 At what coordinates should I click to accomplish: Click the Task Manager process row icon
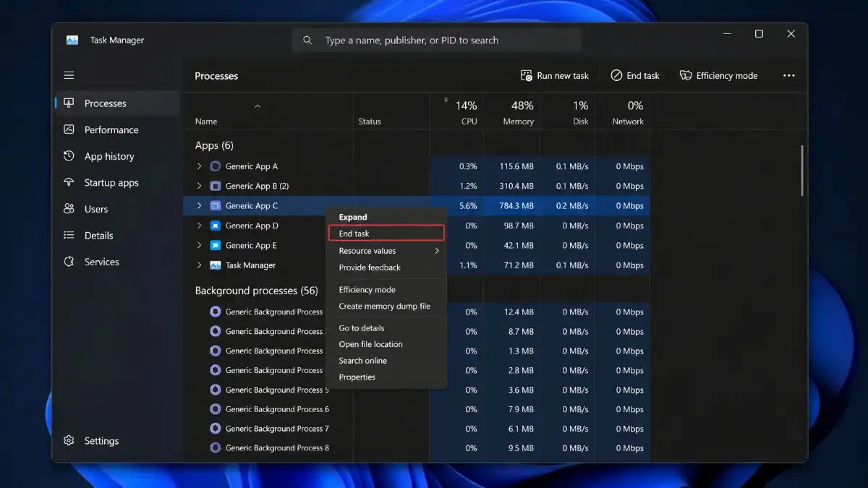(x=215, y=265)
